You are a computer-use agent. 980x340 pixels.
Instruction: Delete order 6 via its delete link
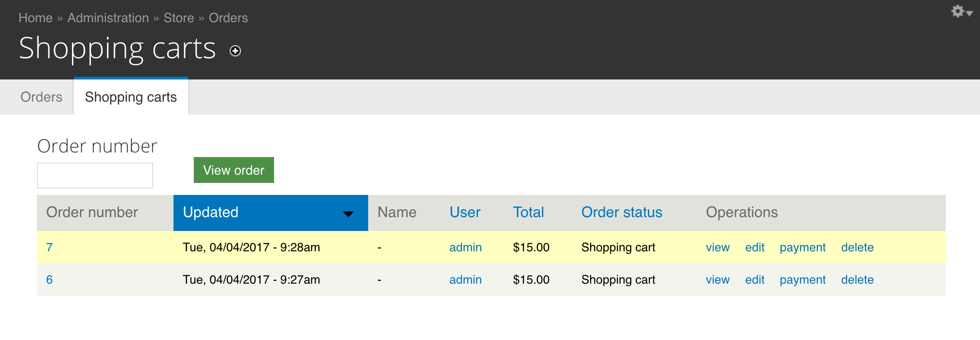coord(857,279)
